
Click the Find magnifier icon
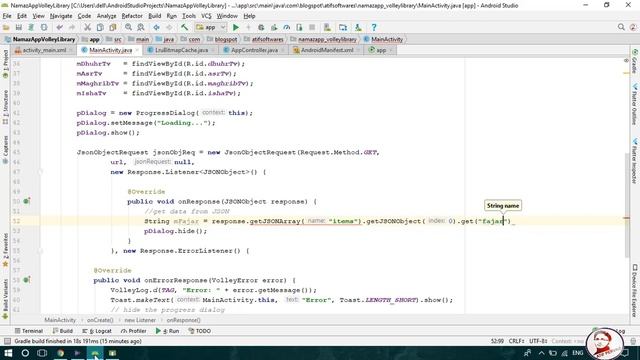128,27
